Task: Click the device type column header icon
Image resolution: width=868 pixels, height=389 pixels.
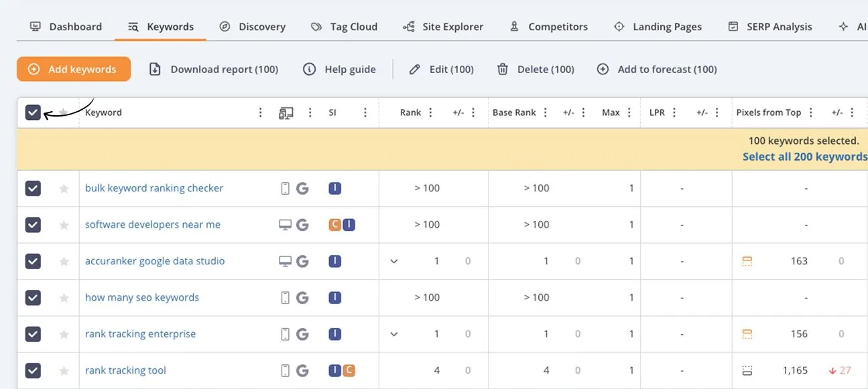Action: [x=286, y=113]
